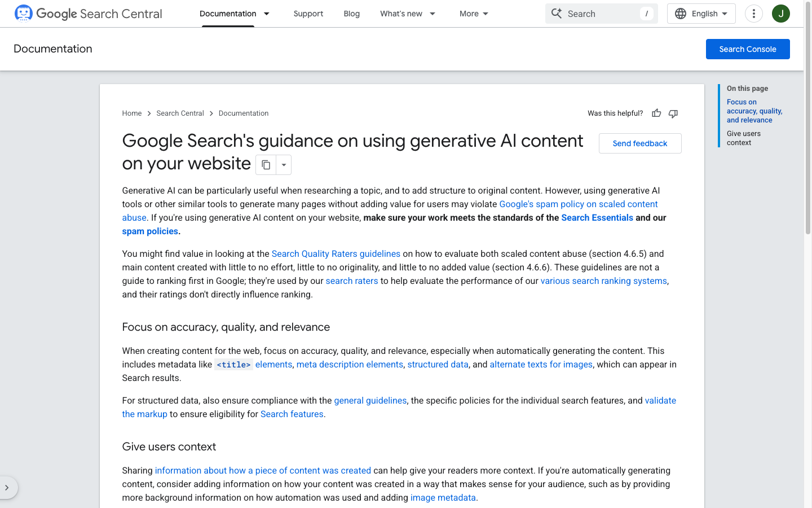Open the validate the markup link
This screenshot has width=812, height=508.
coord(660,401)
